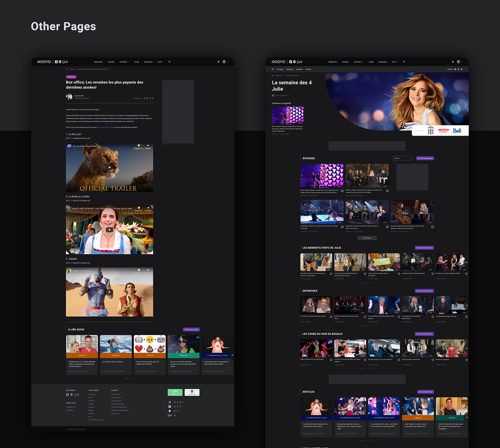The image size is (500, 448).
Task: Open the user avatar menu on the show page
Action: pyautogui.click(x=458, y=62)
